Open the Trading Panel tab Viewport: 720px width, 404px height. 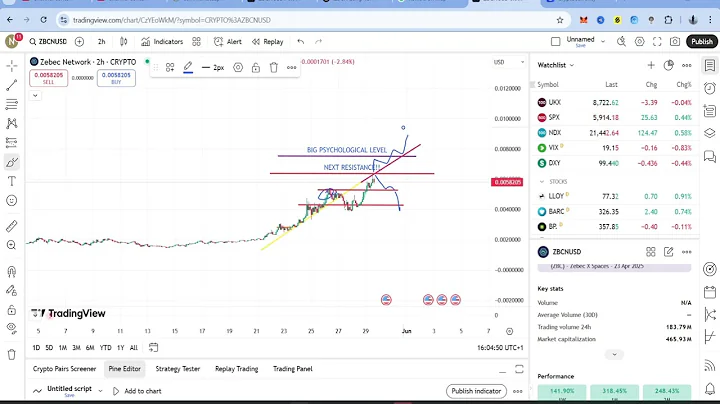click(x=292, y=369)
